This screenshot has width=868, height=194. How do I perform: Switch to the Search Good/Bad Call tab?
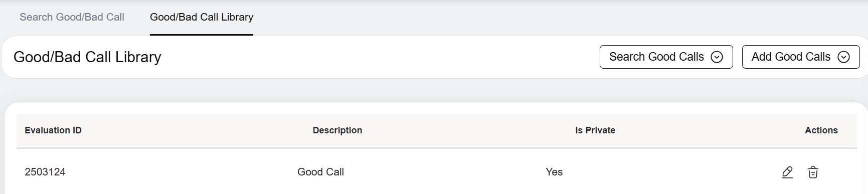coord(72,17)
